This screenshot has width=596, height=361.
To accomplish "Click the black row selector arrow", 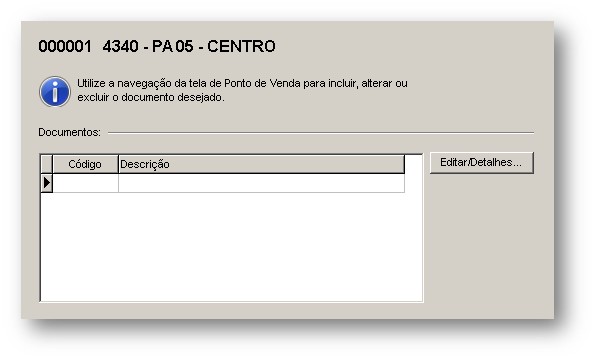I will pos(46,183).
